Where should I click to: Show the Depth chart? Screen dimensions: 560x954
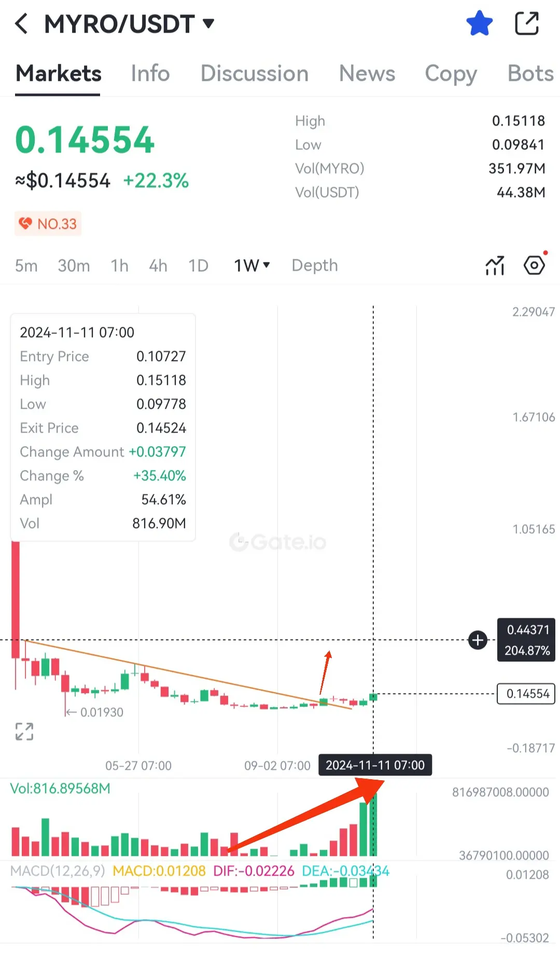tap(315, 266)
